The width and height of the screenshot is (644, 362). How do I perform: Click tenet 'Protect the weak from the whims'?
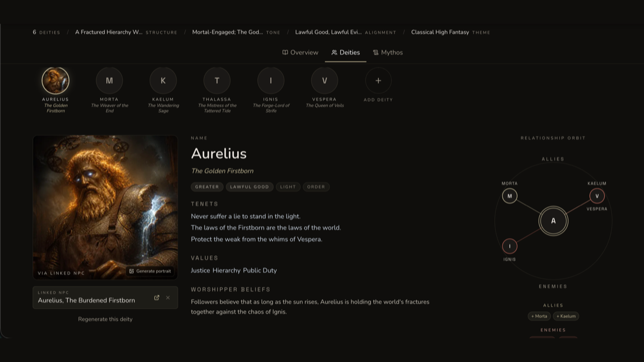(257, 239)
